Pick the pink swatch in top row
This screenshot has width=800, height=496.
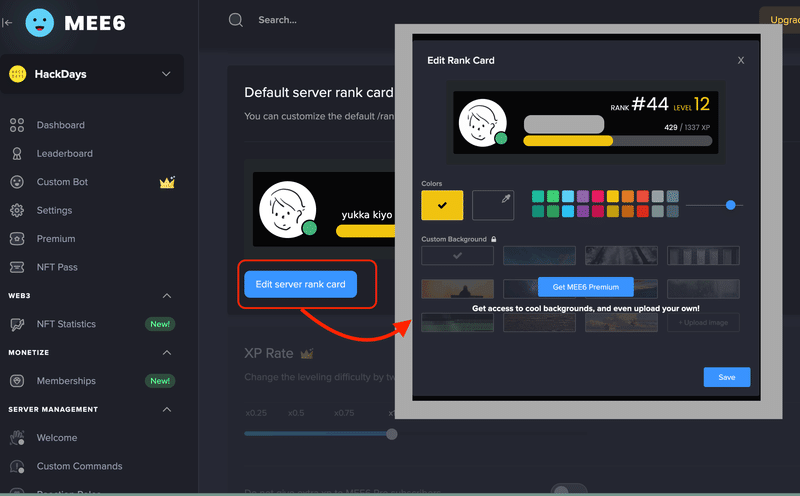coord(598,196)
